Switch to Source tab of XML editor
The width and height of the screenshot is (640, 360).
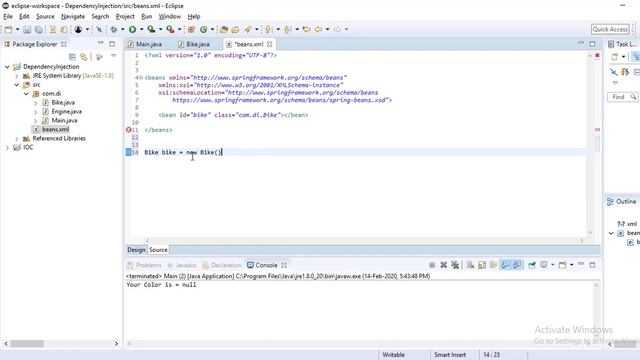[158, 250]
